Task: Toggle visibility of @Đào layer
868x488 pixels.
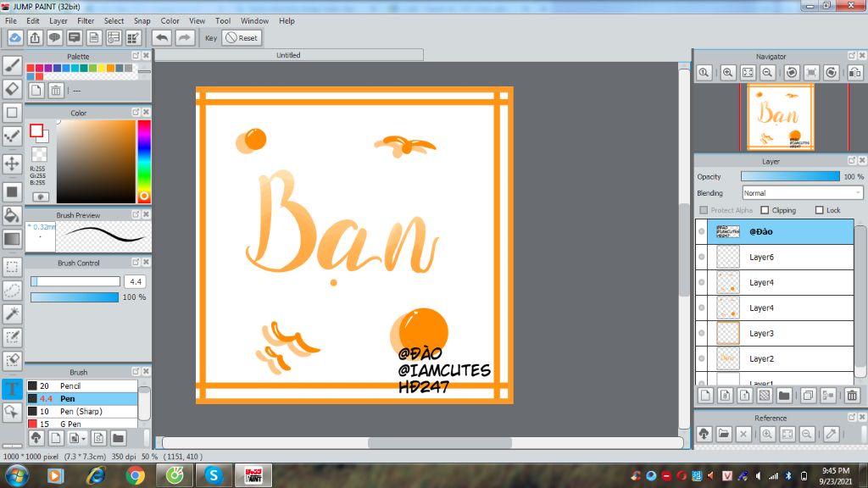Action: pyautogui.click(x=702, y=232)
